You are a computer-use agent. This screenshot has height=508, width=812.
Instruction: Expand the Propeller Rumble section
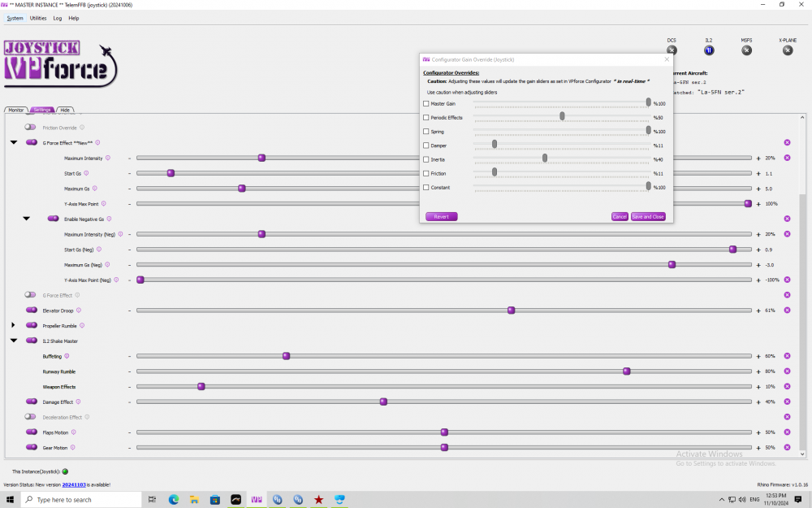point(13,325)
